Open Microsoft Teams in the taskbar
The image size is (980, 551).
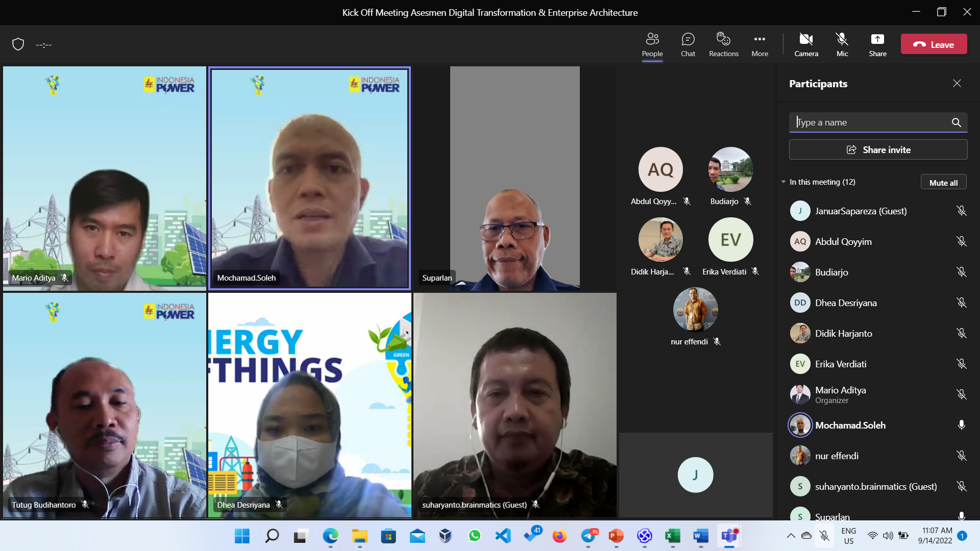tap(729, 536)
